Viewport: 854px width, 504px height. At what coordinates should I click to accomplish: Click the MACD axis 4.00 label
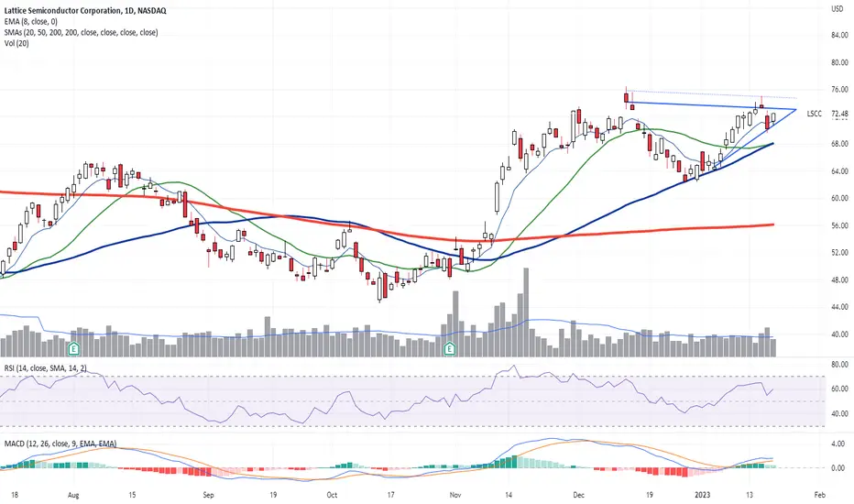(840, 444)
